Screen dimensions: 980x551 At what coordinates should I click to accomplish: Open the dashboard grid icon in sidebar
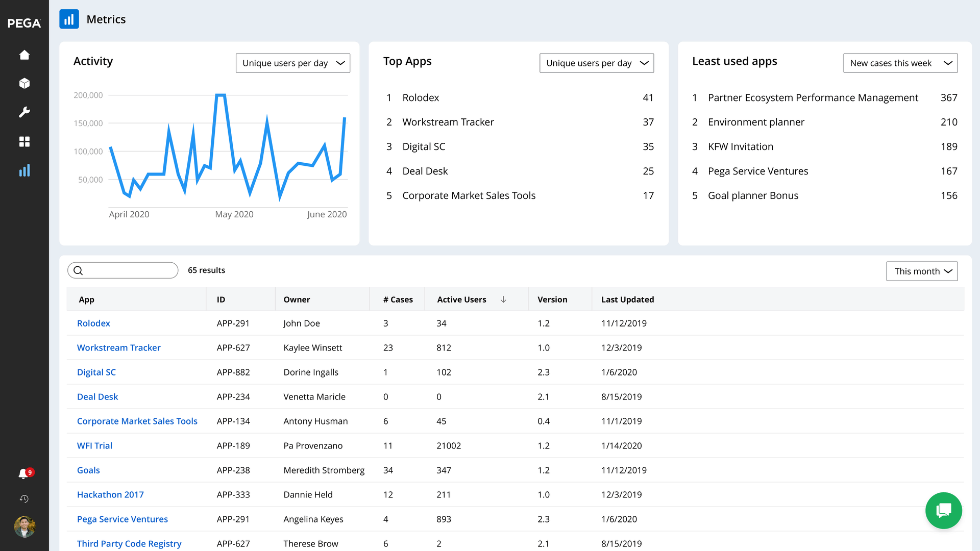pyautogui.click(x=24, y=141)
